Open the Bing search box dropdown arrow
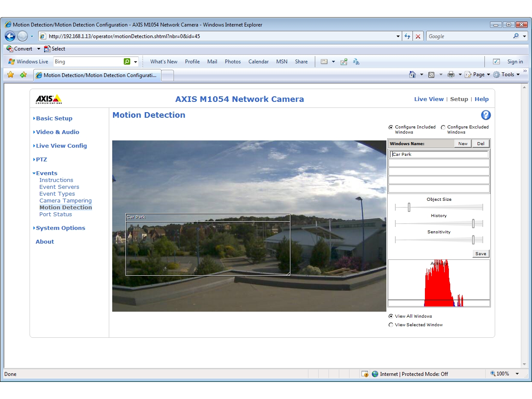This screenshot has height=399, width=532. pos(135,62)
